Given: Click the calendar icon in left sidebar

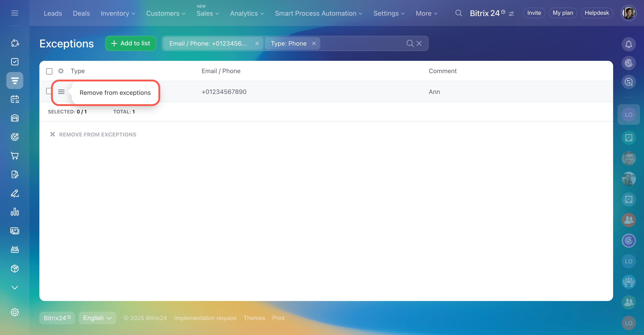Looking at the screenshot, I should pyautogui.click(x=15, y=99).
